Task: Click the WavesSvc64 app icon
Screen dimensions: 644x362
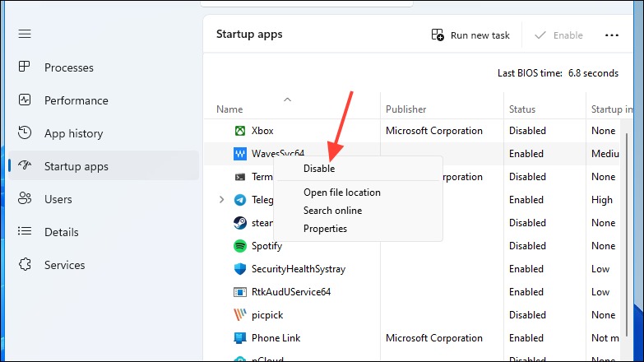Action: tap(240, 154)
